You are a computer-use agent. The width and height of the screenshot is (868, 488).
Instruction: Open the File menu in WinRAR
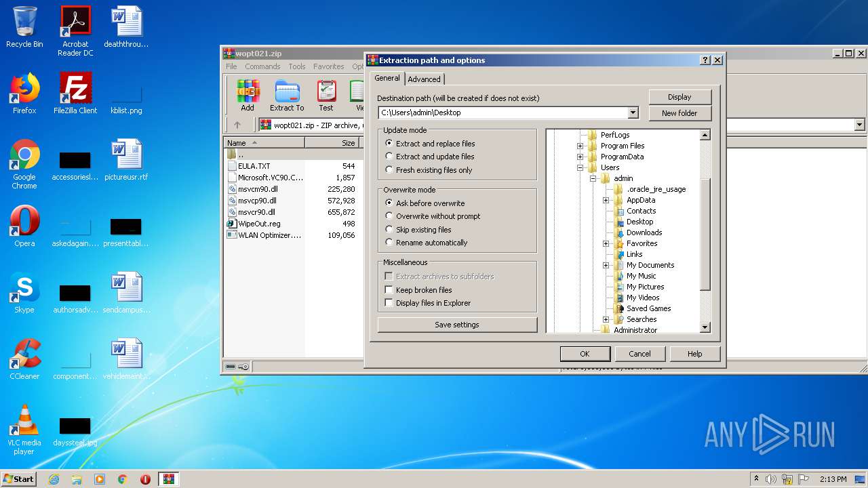(x=231, y=66)
